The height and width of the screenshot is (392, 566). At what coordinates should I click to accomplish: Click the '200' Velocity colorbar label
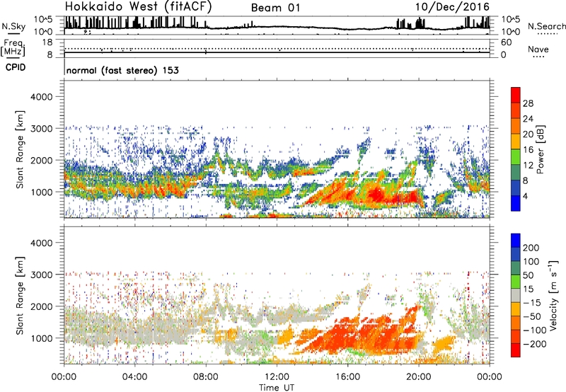coord(531,248)
